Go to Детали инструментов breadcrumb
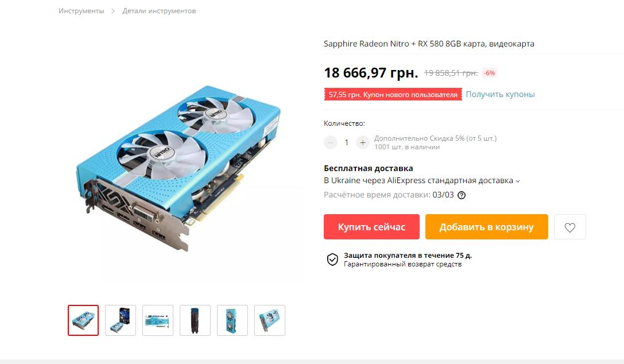 coord(159,11)
